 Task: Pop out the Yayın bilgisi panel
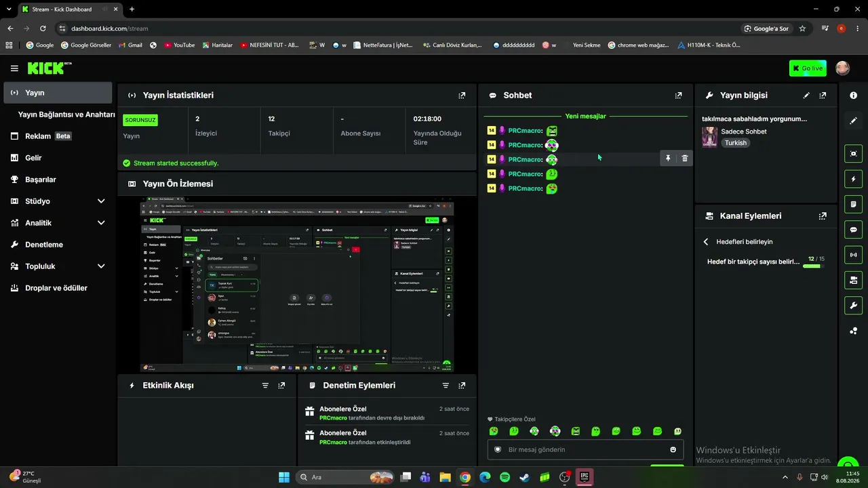(x=823, y=96)
